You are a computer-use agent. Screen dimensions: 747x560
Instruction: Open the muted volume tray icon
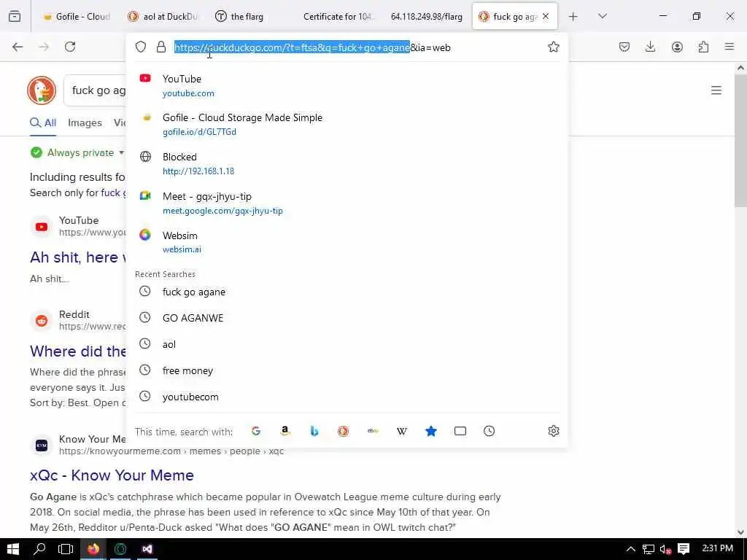(x=665, y=549)
